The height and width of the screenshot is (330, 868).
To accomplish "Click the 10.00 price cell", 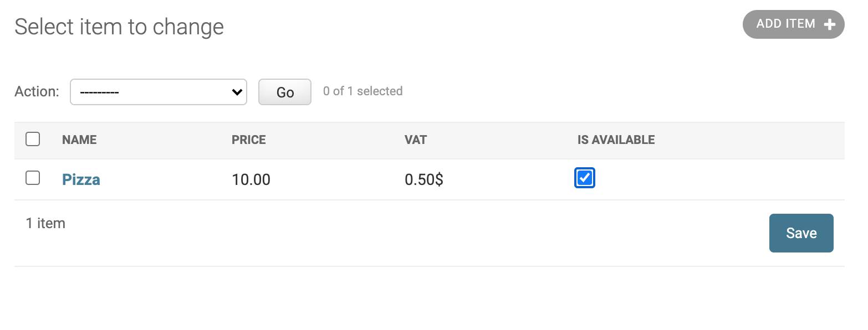I will 251,179.
